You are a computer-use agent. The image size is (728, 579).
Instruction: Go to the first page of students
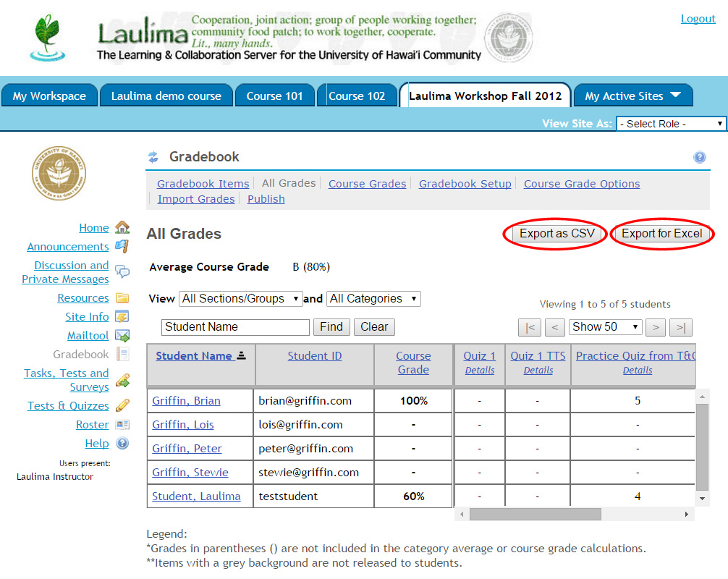(530, 327)
